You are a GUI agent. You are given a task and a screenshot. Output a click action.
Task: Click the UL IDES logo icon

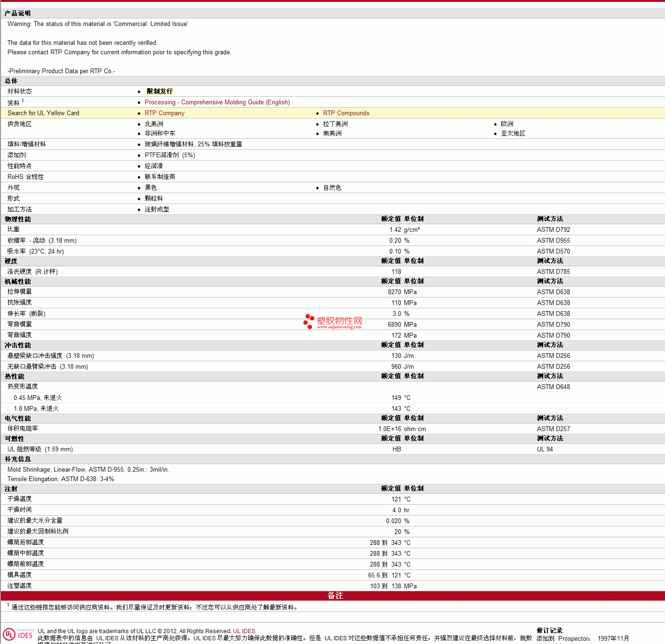(18, 634)
